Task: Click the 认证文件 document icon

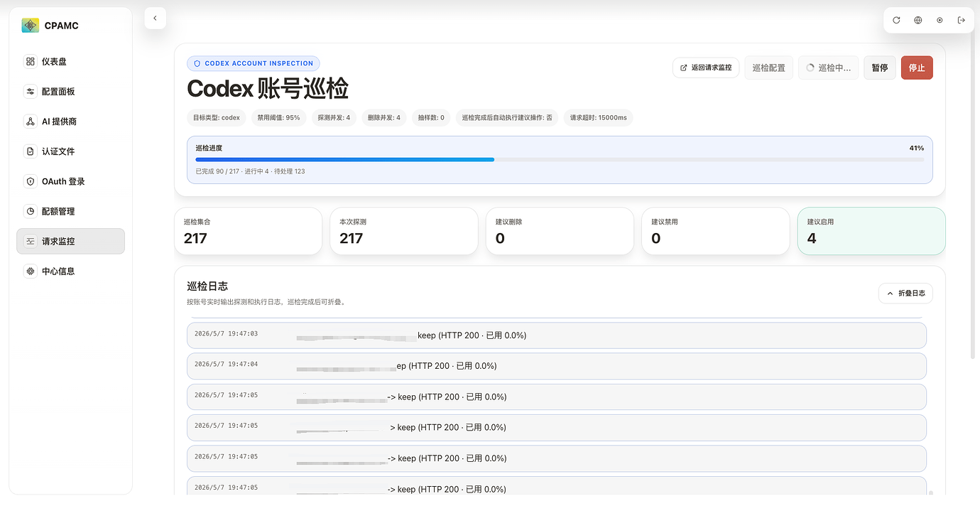Action: (30, 151)
